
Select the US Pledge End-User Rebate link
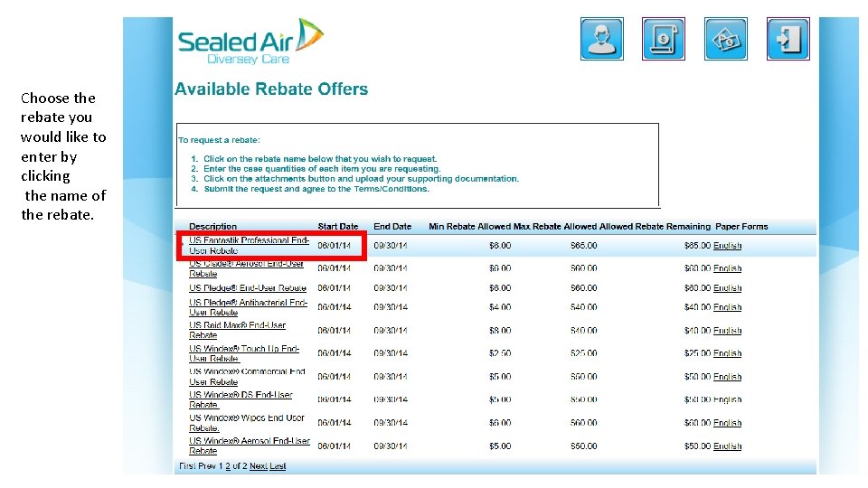pyautogui.click(x=248, y=287)
